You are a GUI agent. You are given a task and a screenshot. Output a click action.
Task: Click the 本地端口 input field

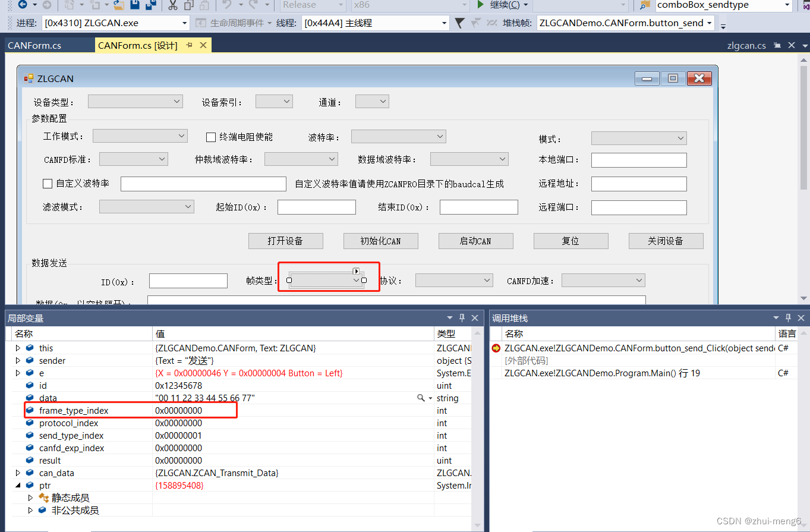[639, 160]
